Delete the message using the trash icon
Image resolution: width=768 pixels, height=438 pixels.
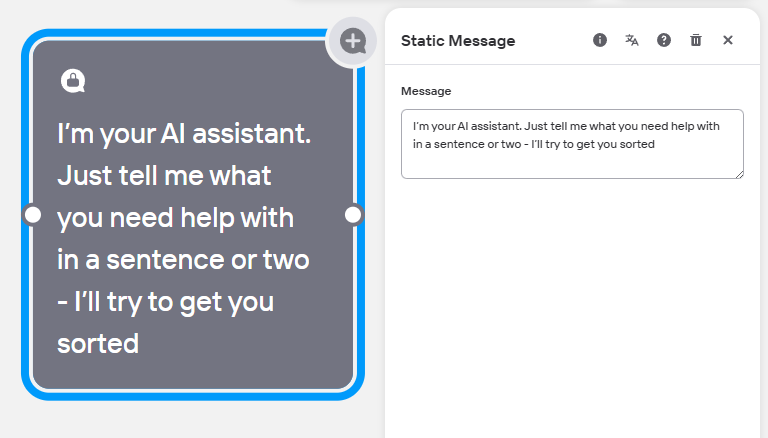point(696,40)
